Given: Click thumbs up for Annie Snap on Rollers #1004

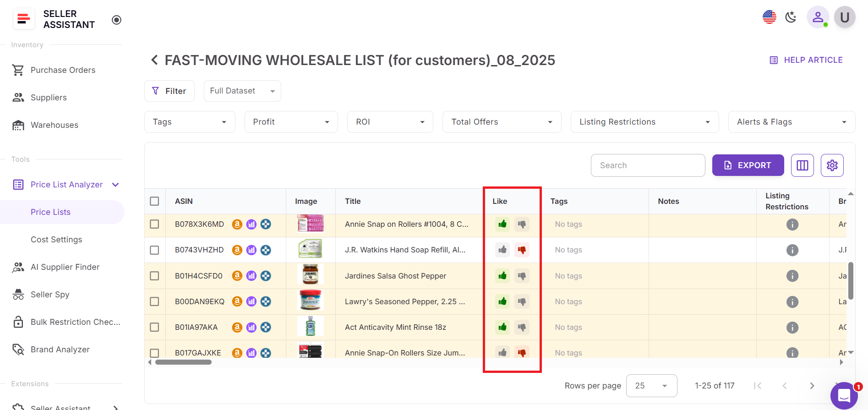Looking at the screenshot, I should click(502, 224).
